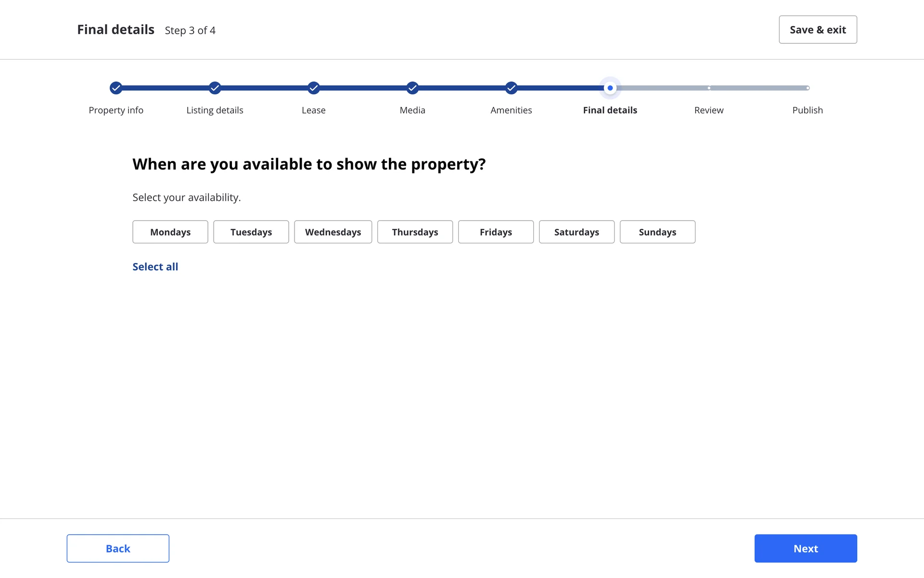Click the Listing details checkmark step icon
The image size is (924, 578).
(215, 88)
